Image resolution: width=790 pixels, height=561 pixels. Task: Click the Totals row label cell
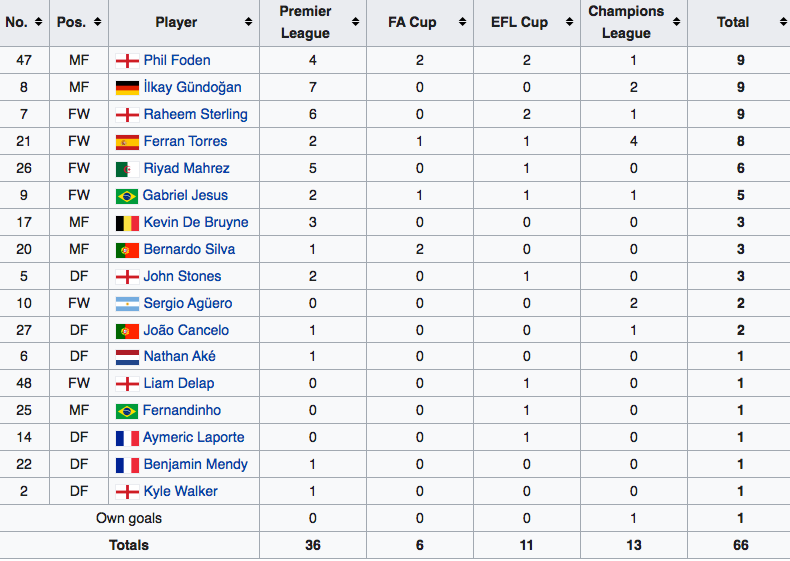[129, 545]
